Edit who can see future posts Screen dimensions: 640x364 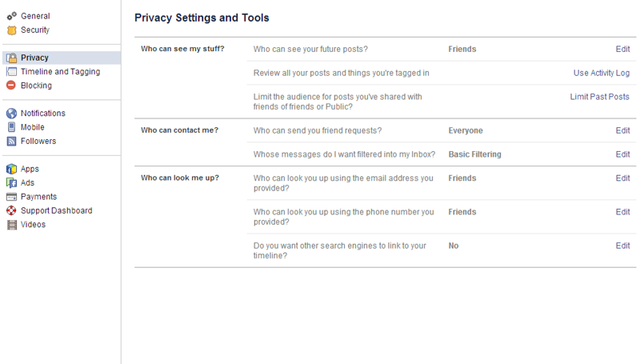pyautogui.click(x=622, y=50)
